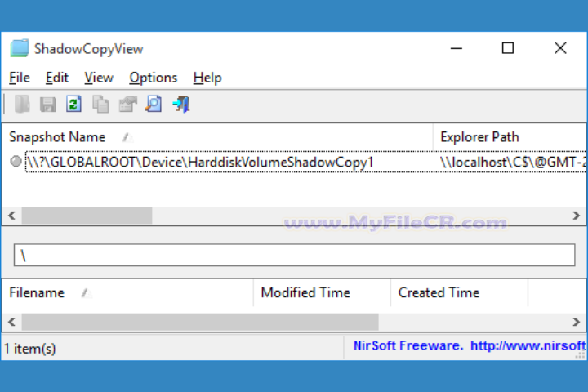The image size is (588, 392).
Task: Click the file list horizontal scrollbar thumb
Action: click(x=200, y=322)
